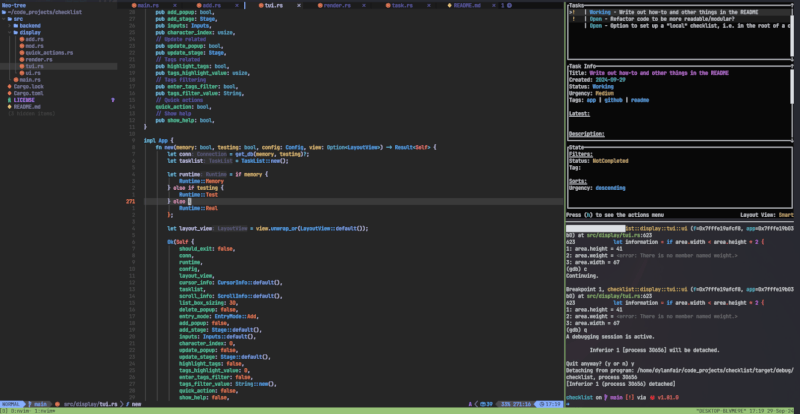This screenshot has width=800, height=414.
Task: Click the src folder icon
Action: click(9, 19)
